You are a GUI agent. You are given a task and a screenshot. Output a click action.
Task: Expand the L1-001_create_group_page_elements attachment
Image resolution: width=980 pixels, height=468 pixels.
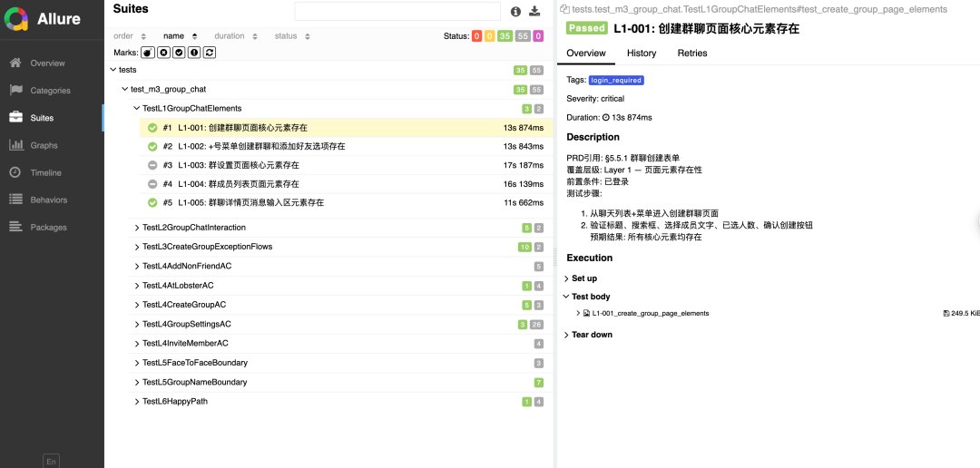(578, 313)
